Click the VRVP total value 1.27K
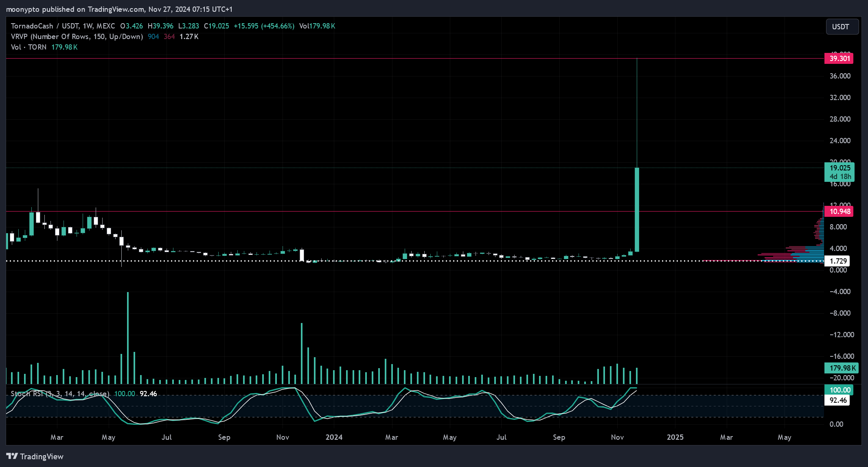This screenshot has width=868, height=467. click(189, 37)
